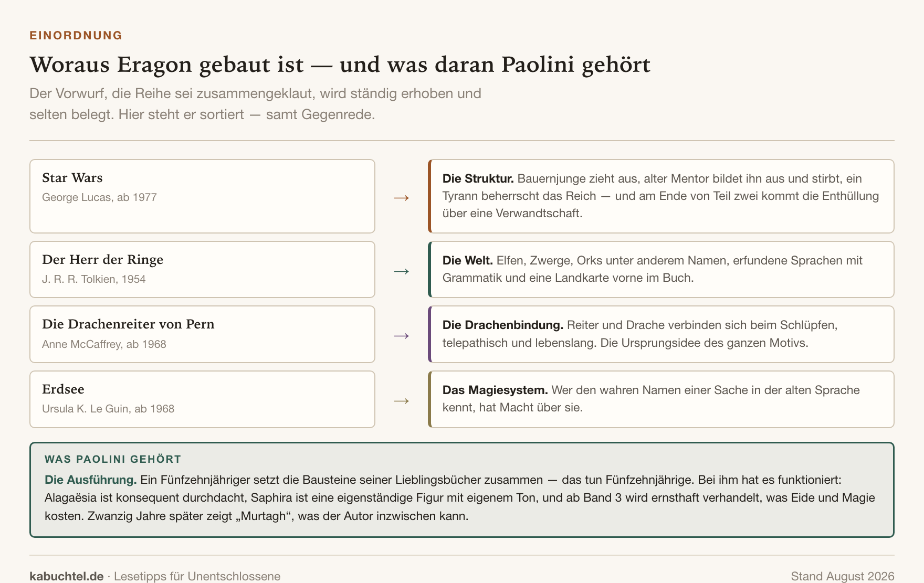The image size is (924, 583).
Task: Click the line Grammatik und eine Landkarte
Action: (568, 278)
